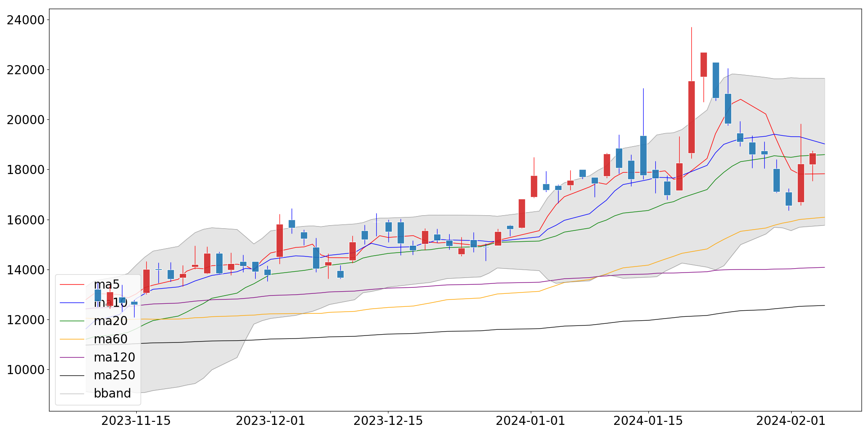Viewport: 868px width, 434px height.
Task: Click the 2023-12-01 x-axis date label
Action: click(270, 421)
